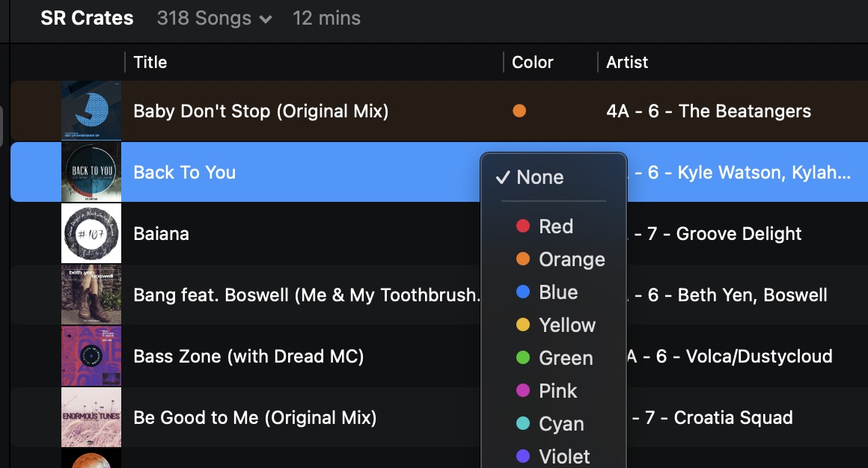868x468 pixels.
Task: Choose Violet color entry
Action: click(x=554, y=456)
